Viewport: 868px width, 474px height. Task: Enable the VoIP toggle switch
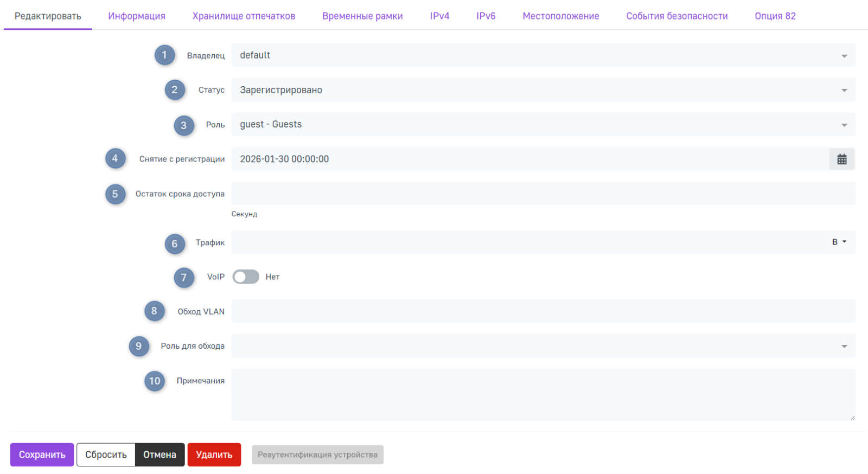tap(246, 277)
